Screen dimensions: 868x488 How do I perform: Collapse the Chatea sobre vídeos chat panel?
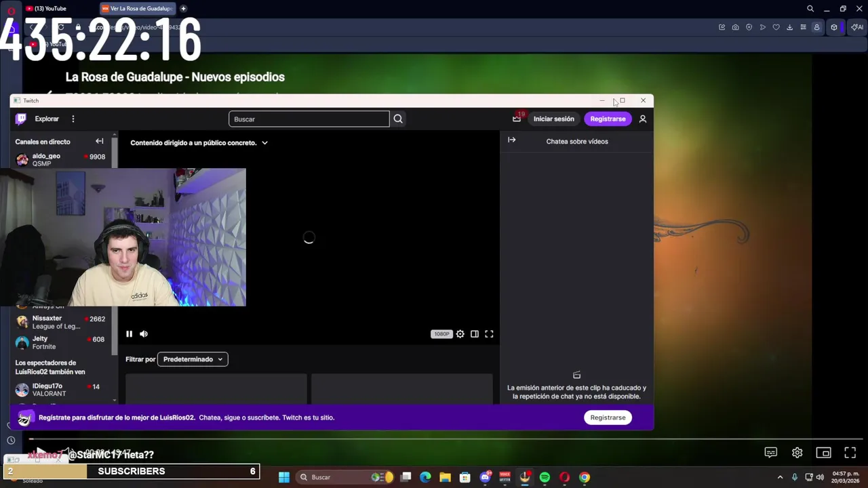[512, 140]
